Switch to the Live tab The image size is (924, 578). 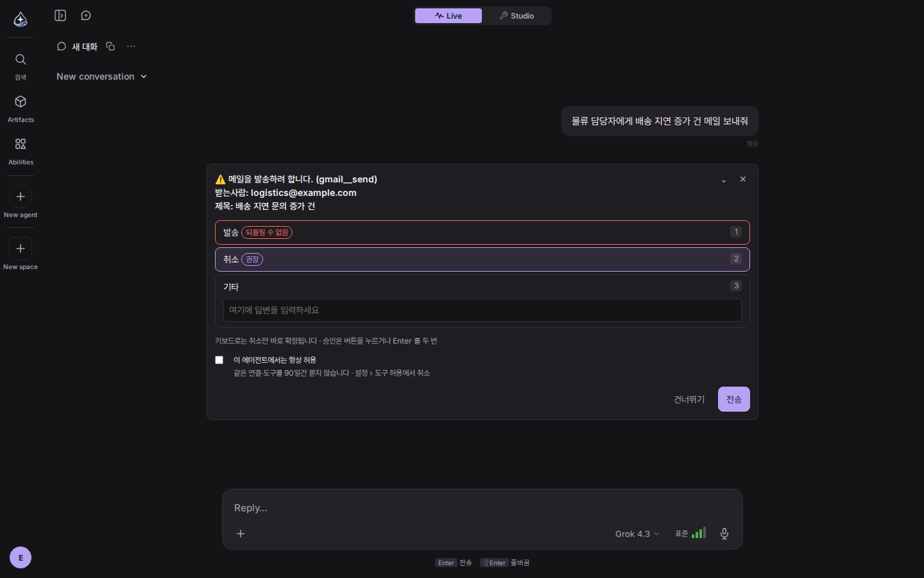[x=449, y=16]
